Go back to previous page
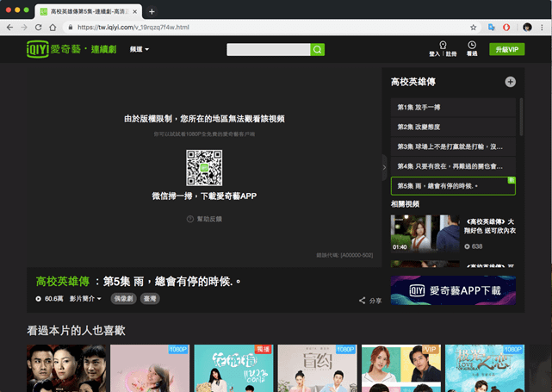 click(x=9, y=28)
